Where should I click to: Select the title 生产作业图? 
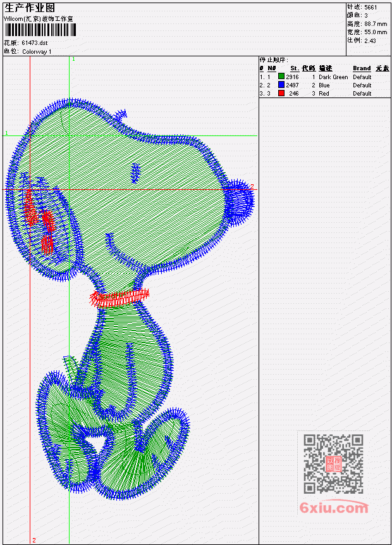point(30,8)
